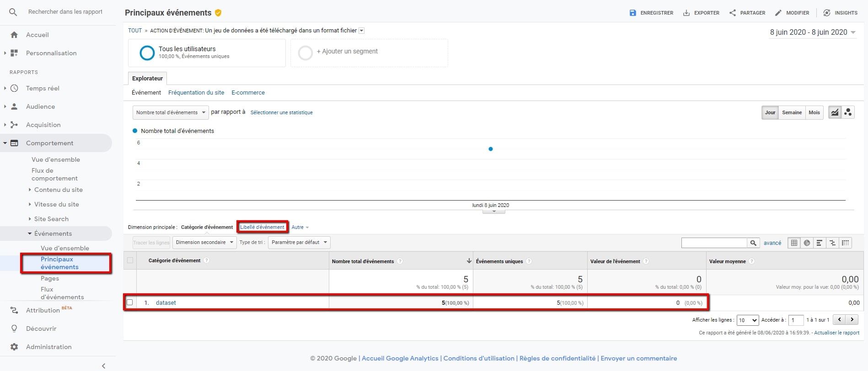Select the performance bar view icon
The image size is (868, 371).
pyautogui.click(x=820, y=243)
